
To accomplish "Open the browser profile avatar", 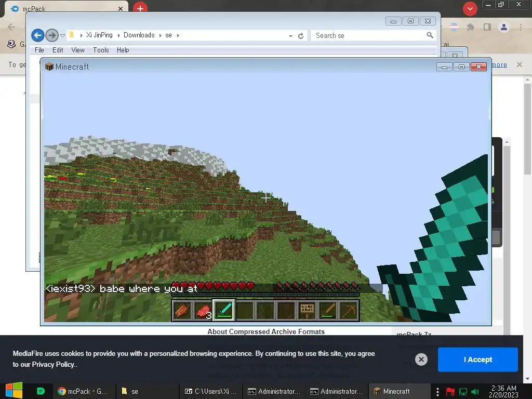I will click(x=504, y=27).
